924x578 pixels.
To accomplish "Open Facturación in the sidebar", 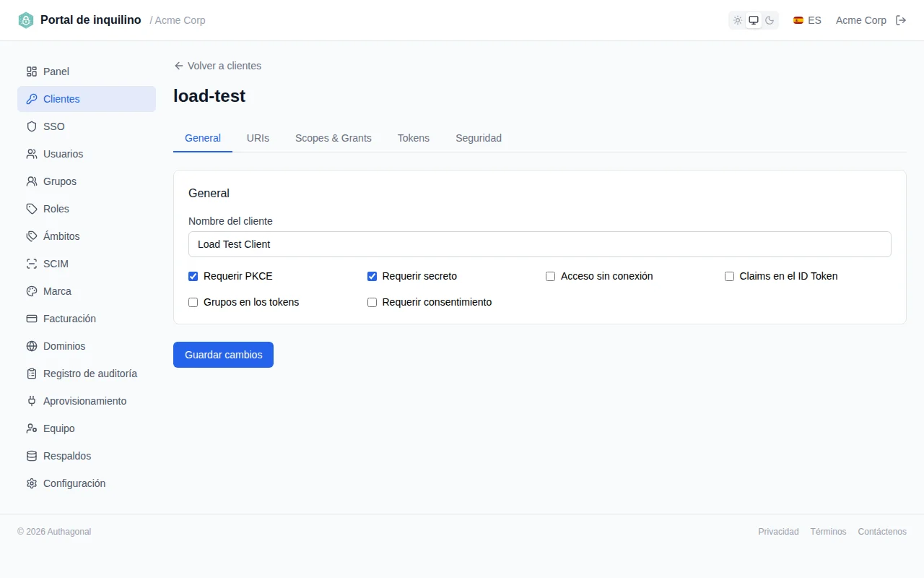I will point(87,319).
